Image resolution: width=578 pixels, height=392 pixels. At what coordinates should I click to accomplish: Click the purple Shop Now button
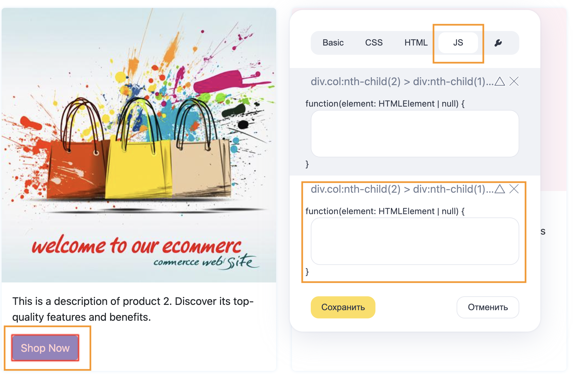[45, 348]
